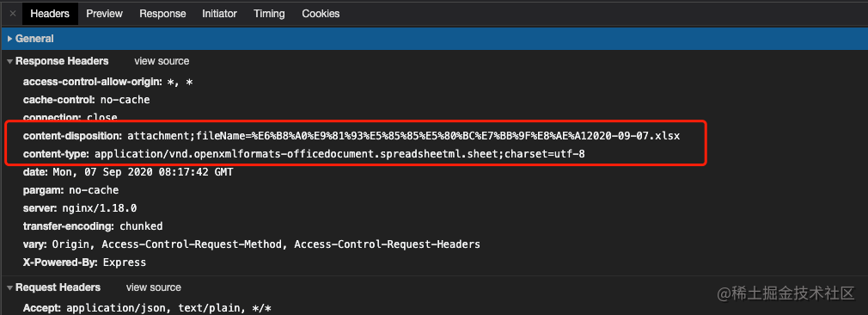Click the content-disposition header value

[x=404, y=135]
